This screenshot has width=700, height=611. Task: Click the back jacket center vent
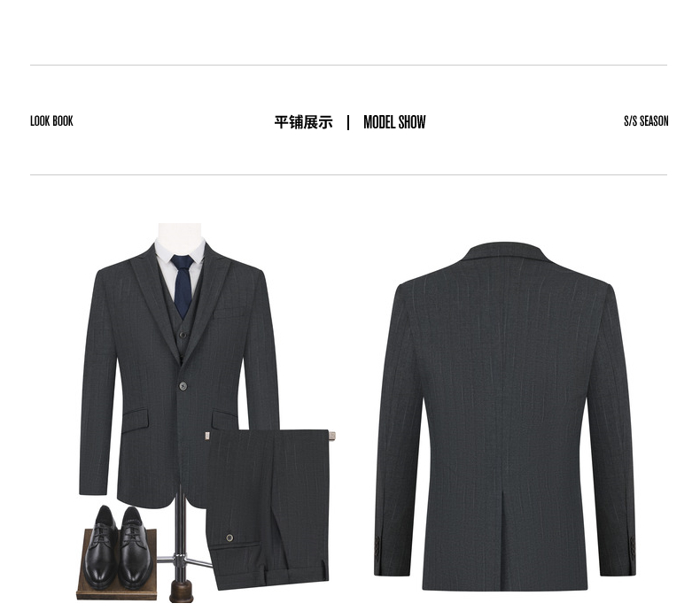pos(503,538)
